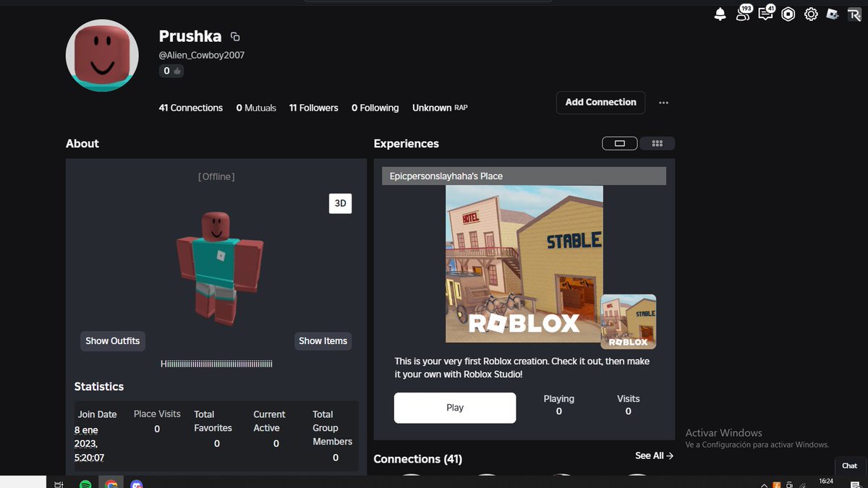Image resolution: width=868 pixels, height=488 pixels.
Task: Open the 41 Connections list
Action: click(191, 108)
